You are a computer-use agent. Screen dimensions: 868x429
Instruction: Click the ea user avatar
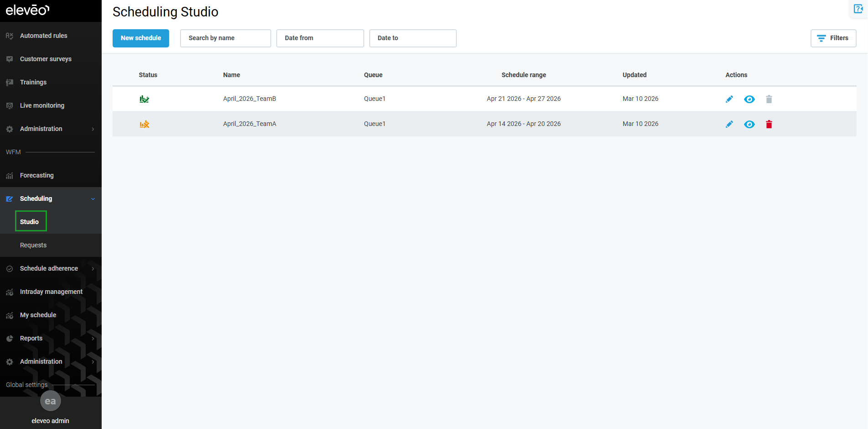51,401
